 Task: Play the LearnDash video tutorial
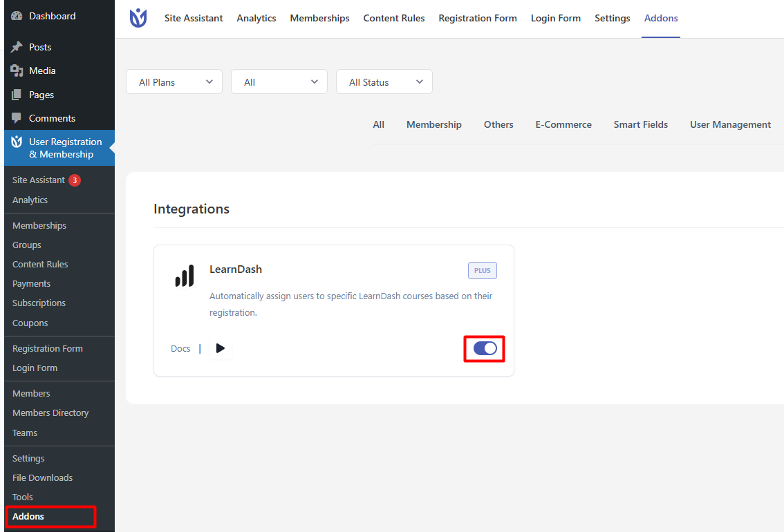coord(220,348)
